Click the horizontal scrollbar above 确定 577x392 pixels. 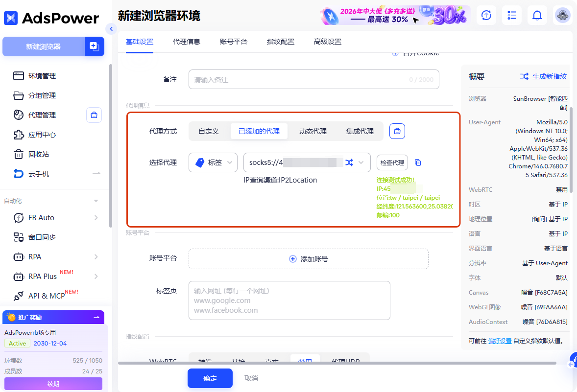[337, 363]
